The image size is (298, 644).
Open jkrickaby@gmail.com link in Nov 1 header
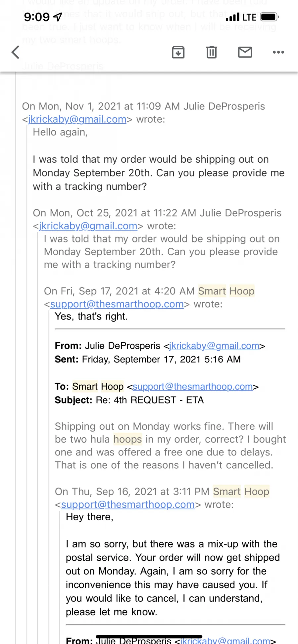[77, 119]
